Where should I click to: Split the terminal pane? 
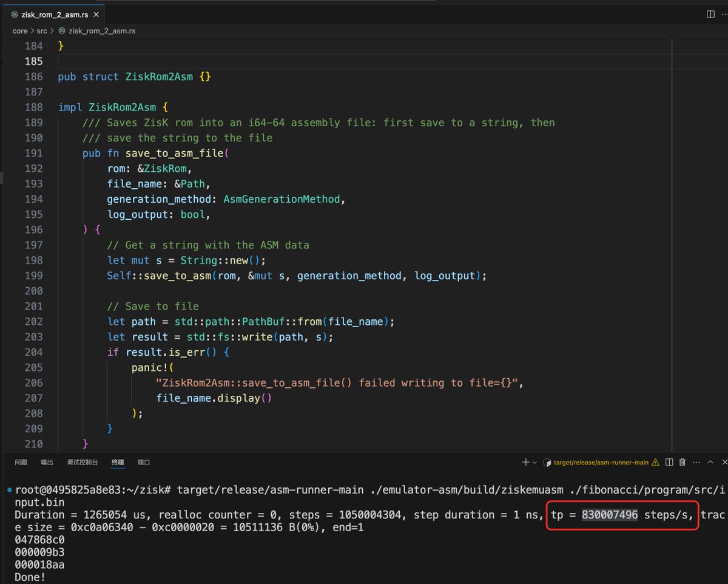(669, 462)
